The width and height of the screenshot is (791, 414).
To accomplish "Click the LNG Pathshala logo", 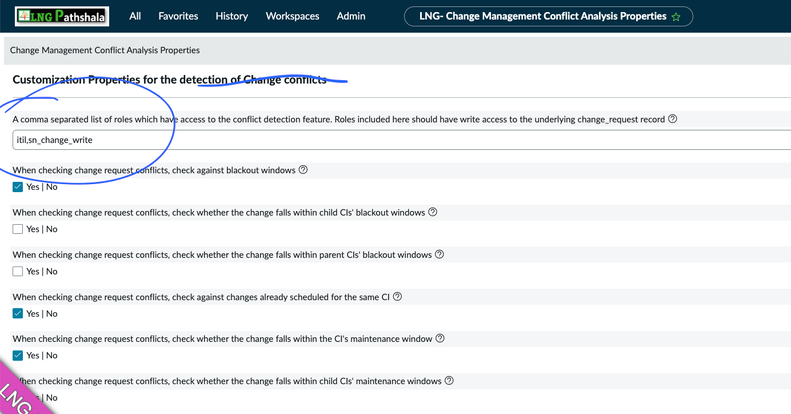I will click(62, 16).
